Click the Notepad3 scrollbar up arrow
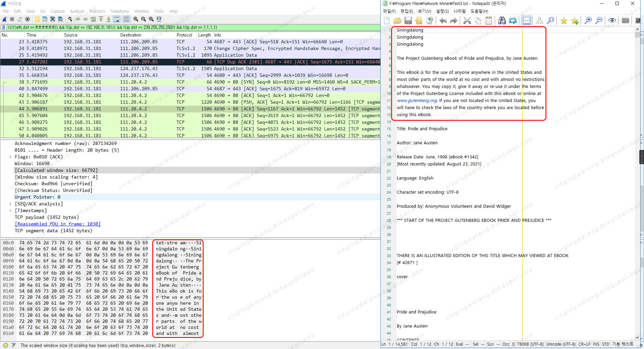This screenshot has width=644, height=349. (637, 30)
